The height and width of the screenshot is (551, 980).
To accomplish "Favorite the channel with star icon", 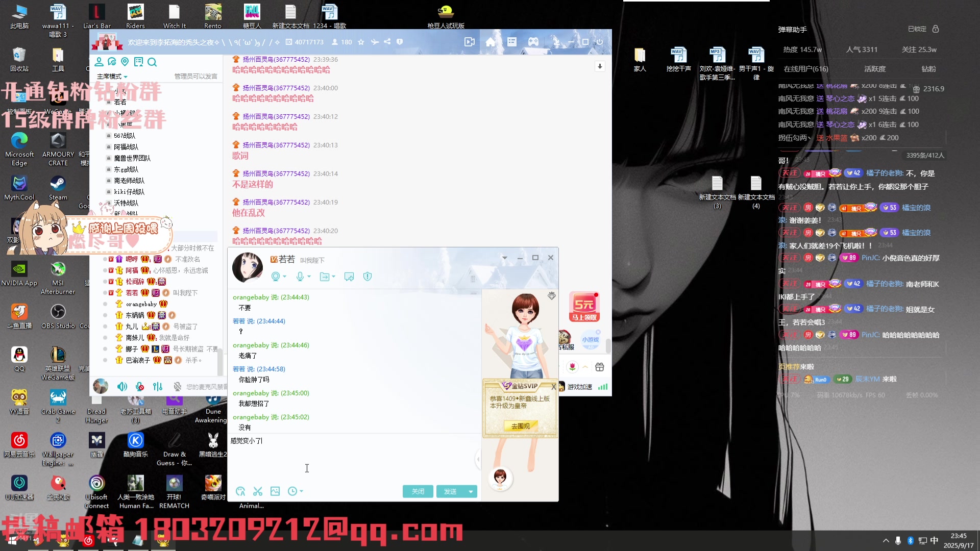I will coord(361,42).
